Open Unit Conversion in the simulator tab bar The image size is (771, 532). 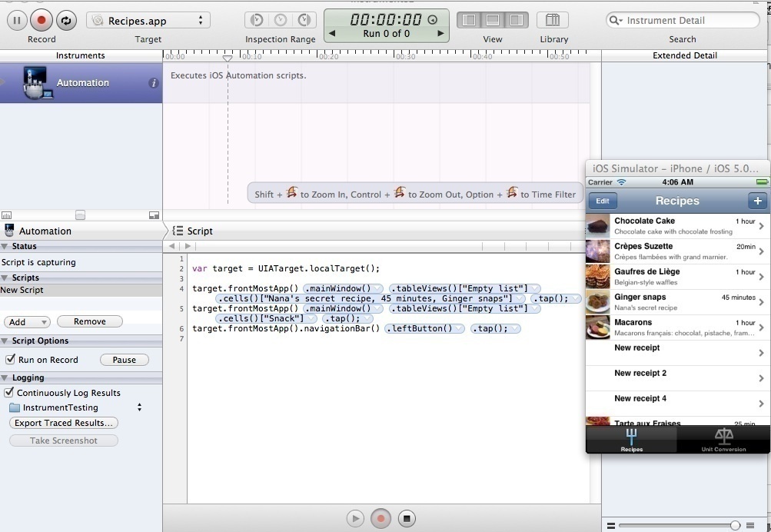(723, 441)
